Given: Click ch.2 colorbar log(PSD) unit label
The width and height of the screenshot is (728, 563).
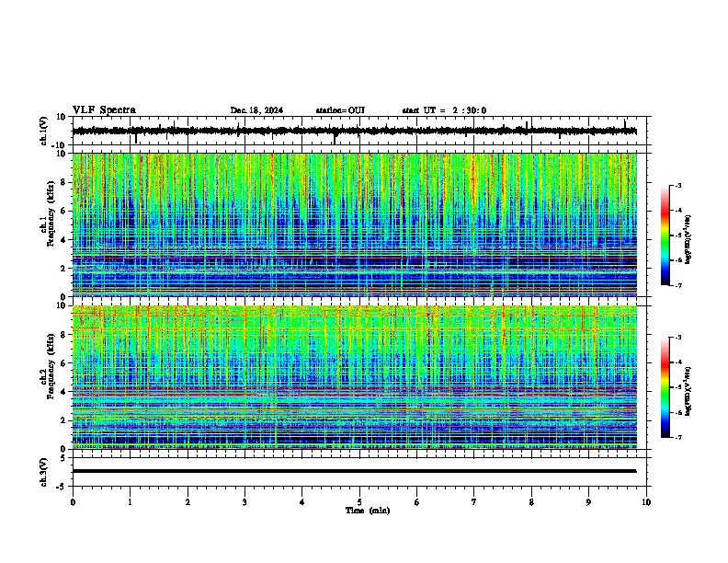Looking at the screenshot, I should point(688,391).
